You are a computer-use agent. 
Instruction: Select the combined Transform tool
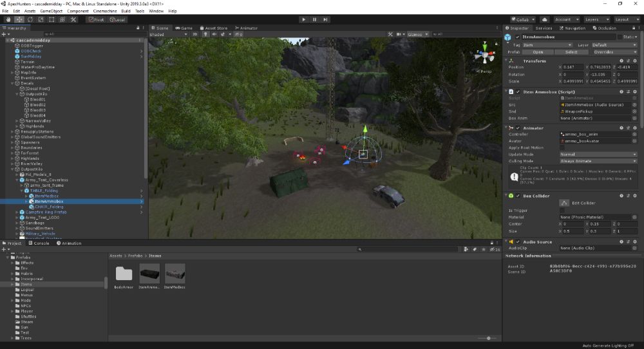[x=62, y=19]
